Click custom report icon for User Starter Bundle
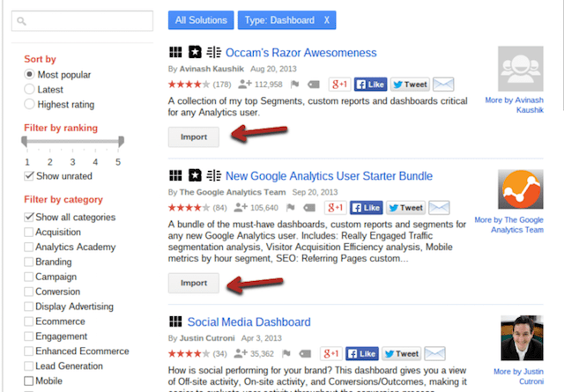Image resolution: width=564 pixels, height=392 pixels. click(213, 175)
